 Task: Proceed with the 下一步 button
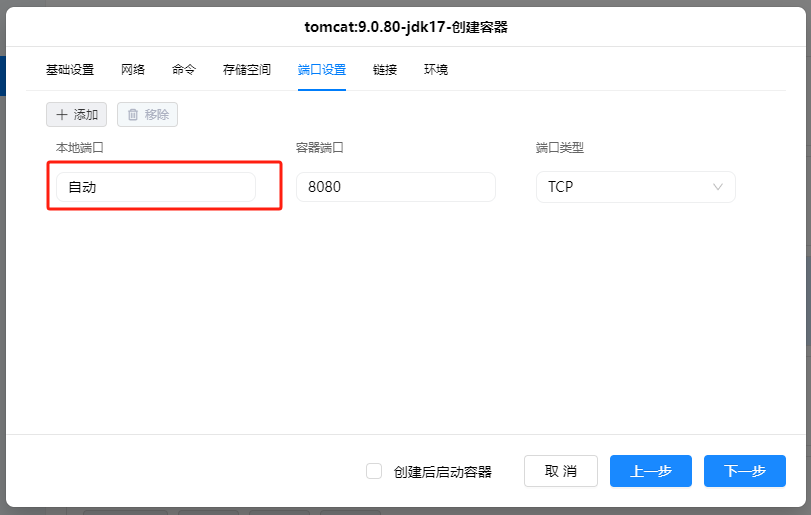(x=745, y=471)
